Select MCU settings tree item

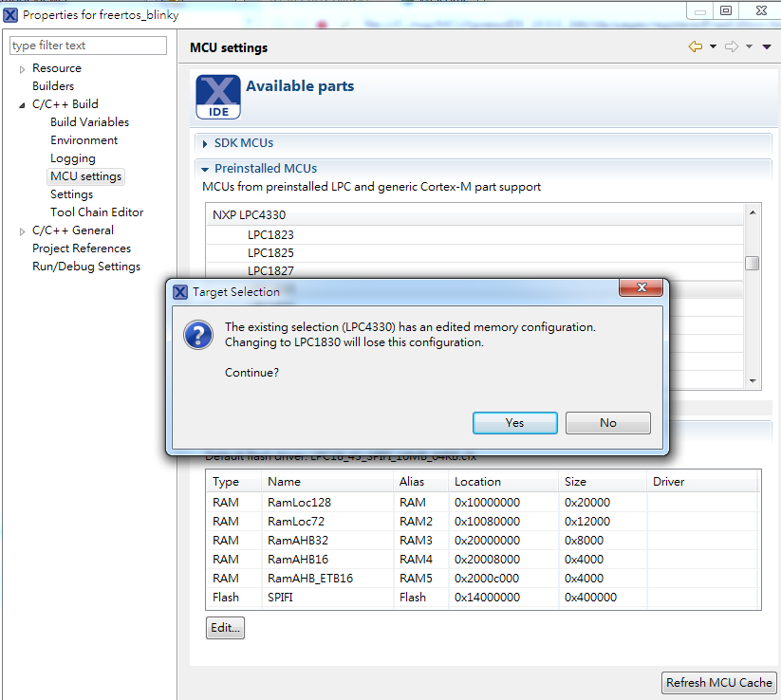click(x=85, y=176)
